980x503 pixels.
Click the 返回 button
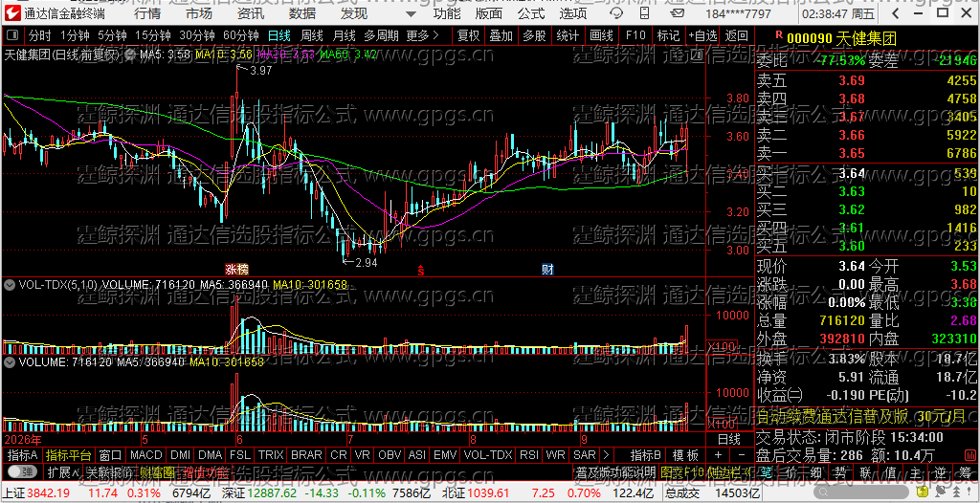737,35
